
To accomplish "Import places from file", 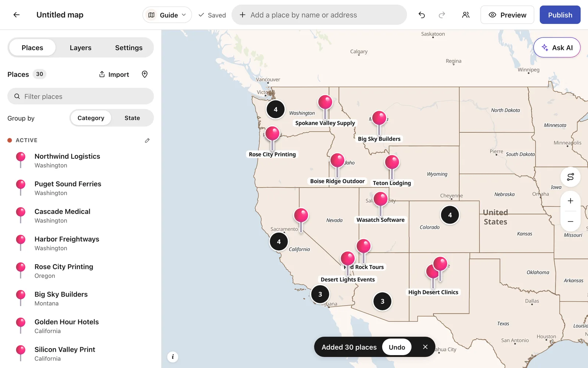I will point(114,74).
